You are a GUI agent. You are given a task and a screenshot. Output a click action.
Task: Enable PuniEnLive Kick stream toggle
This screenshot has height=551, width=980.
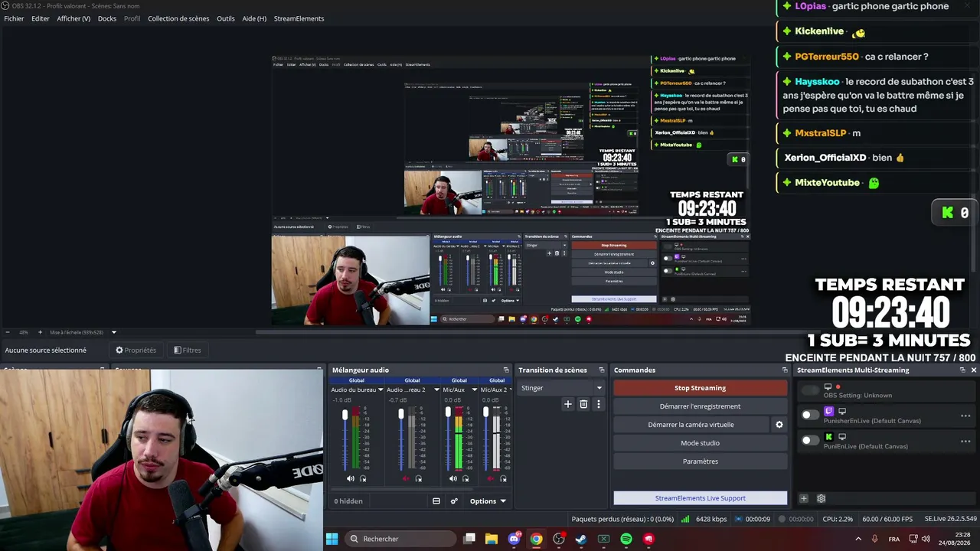(810, 440)
